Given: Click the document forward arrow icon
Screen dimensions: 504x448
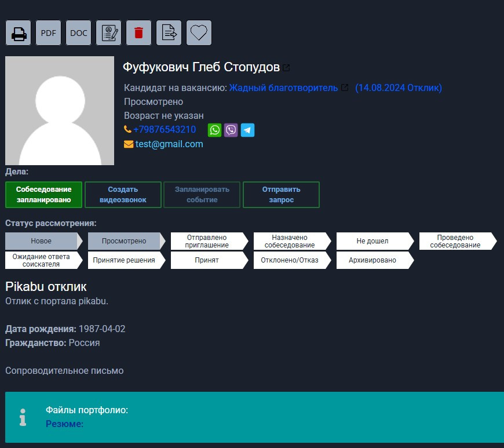Looking at the screenshot, I should pyautogui.click(x=169, y=33).
